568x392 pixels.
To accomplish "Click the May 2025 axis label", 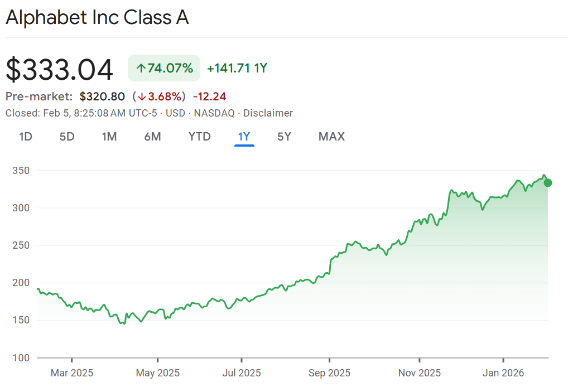I will tap(158, 373).
